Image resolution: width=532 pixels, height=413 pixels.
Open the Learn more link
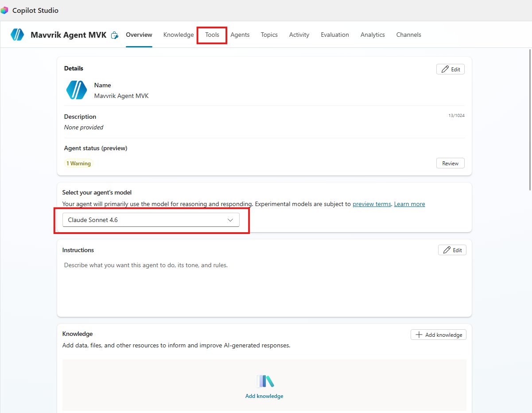(409, 204)
